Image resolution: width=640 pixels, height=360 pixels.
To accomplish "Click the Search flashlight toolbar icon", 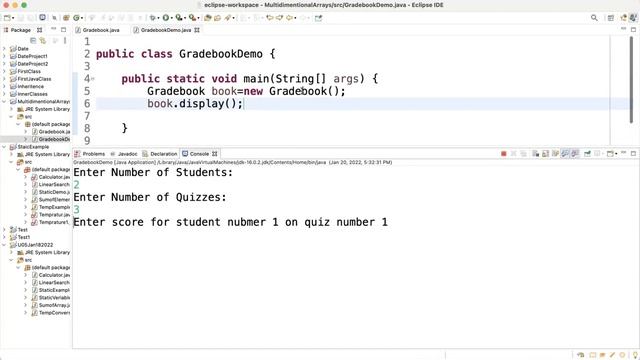I will click(x=228, y=18).
